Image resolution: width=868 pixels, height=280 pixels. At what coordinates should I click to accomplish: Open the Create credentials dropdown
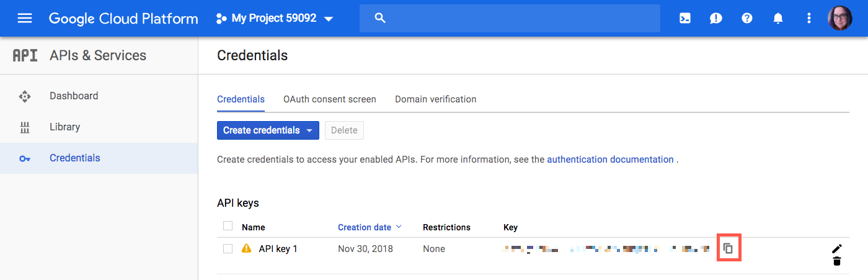[268, 130]
